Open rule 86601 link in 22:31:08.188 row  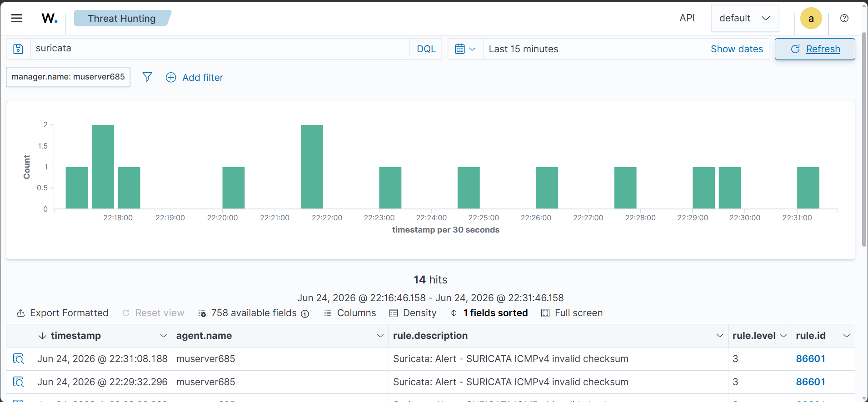click(x=810, y=359)
